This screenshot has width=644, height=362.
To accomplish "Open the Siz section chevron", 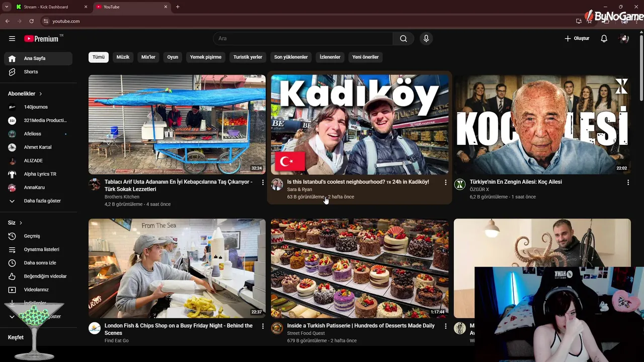I will (x=21, y=223).
